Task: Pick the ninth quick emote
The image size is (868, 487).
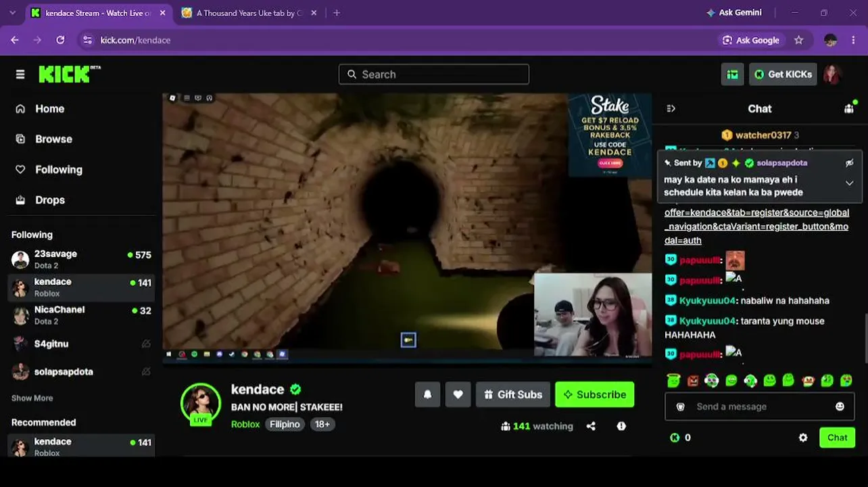Action: [827, 380]
